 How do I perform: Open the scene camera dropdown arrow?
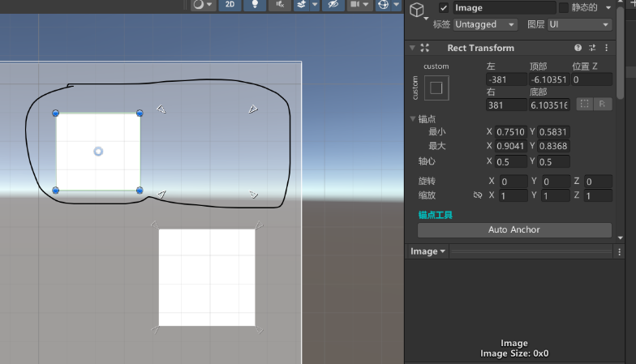click(x=366, y=5)
